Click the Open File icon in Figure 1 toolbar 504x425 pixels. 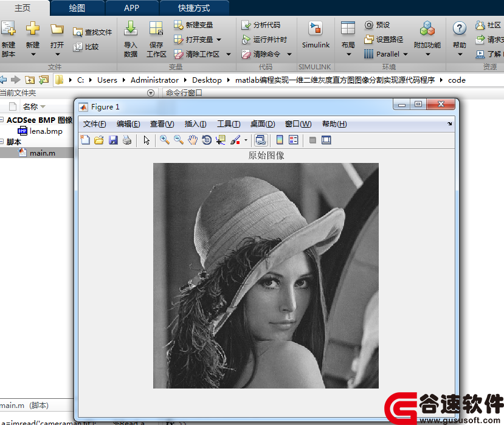pyautogui.click(x=99, y=140)
